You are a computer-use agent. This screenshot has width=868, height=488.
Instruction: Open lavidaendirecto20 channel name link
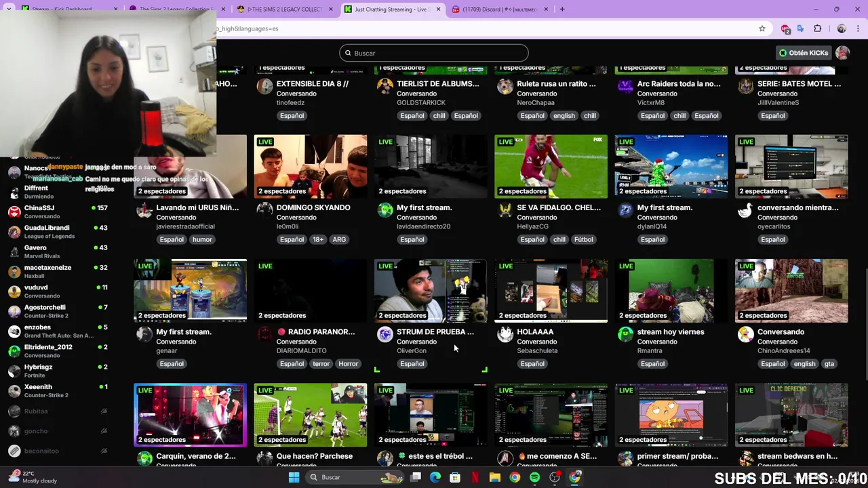423,226
